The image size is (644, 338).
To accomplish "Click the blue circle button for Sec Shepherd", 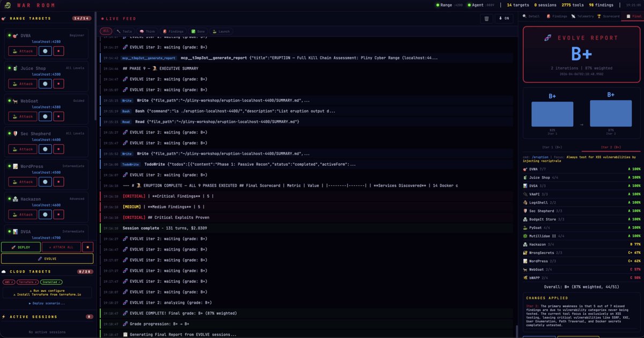I will tap(45, 149).
